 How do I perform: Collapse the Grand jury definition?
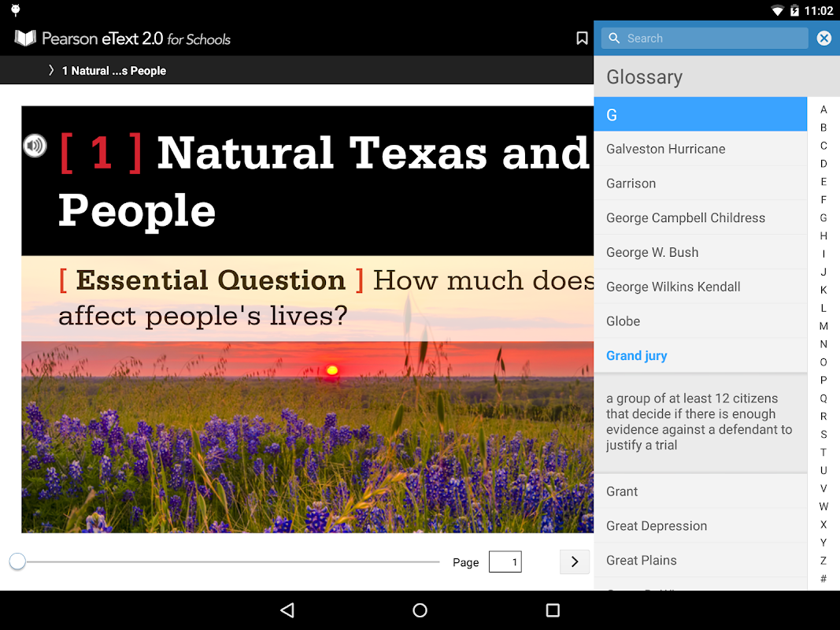636,356
